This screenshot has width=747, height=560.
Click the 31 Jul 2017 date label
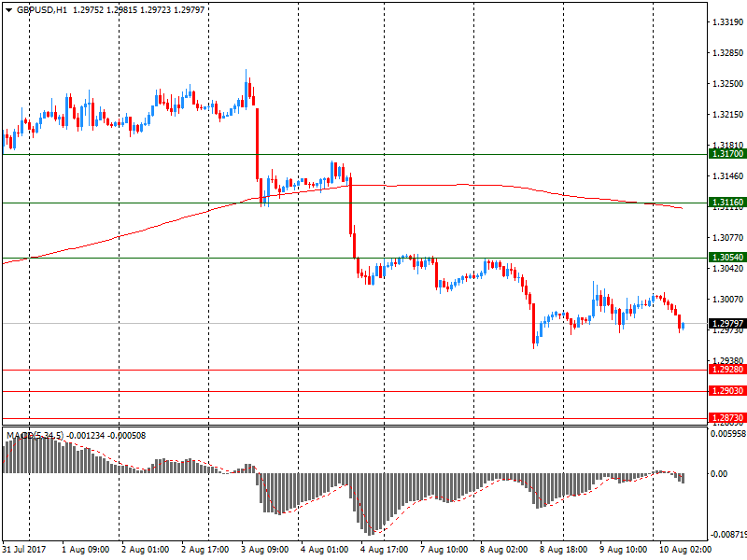coord(24,550)
